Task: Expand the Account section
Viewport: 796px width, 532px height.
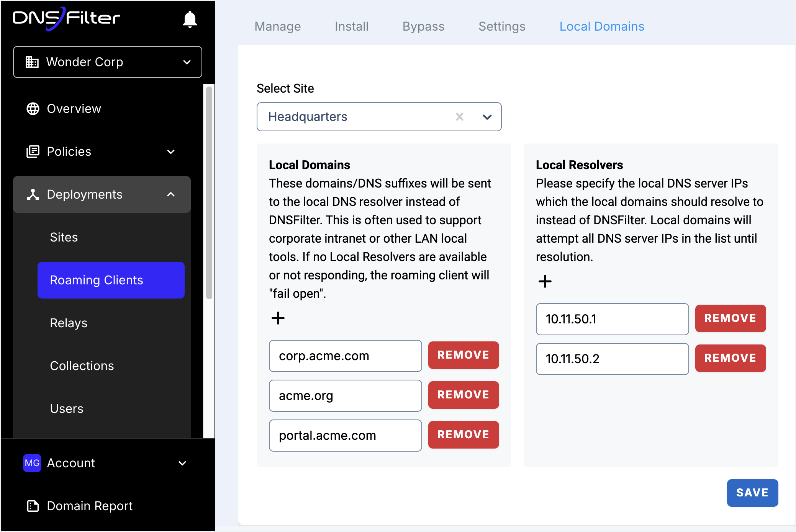Action: click(x=183, y=463)
